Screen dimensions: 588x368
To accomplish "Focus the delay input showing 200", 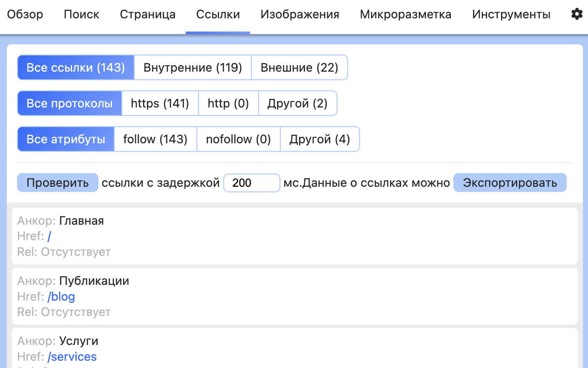I will click(252, 183).
